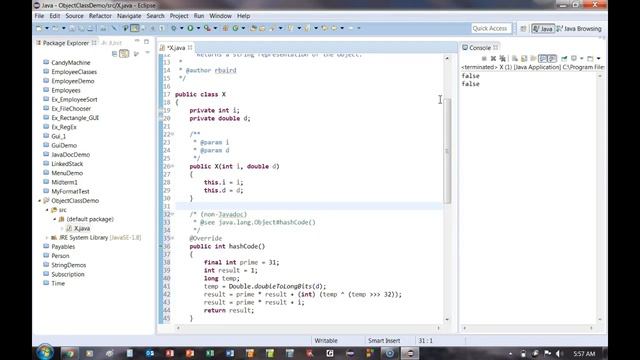Click the Windows Start orb

pyautogui.click(x=45, y=352)
